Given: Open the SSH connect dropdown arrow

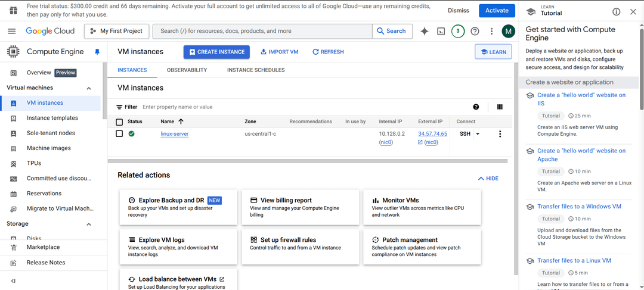Looking at the screenshot, I should pyautogui.click(x=477, y=134).
